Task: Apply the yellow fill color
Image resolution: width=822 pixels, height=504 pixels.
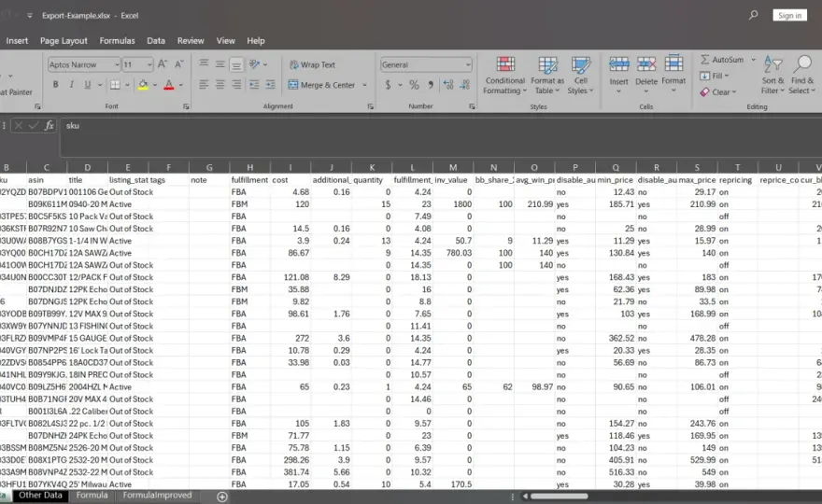Action: tap(143, 84)
